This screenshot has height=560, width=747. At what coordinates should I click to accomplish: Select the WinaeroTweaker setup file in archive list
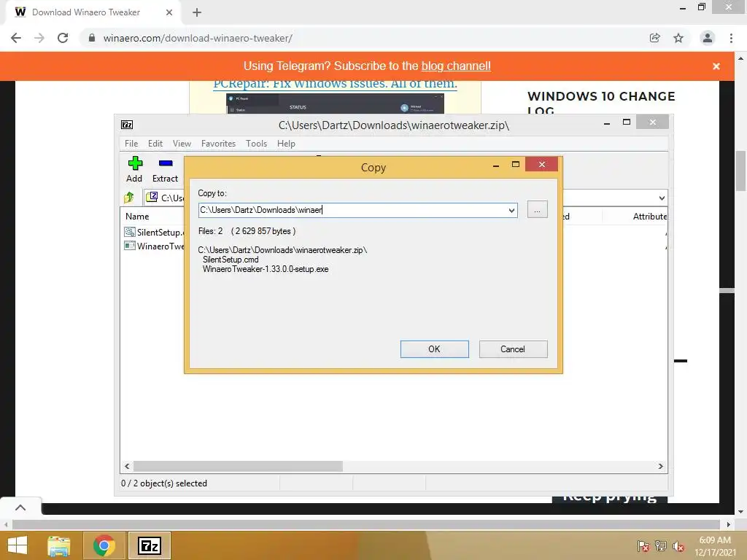point(155,246)
